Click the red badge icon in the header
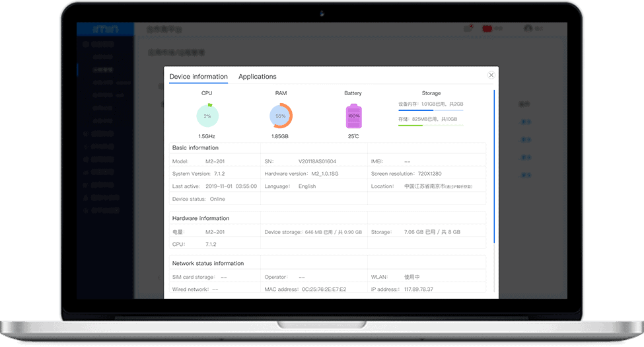 click(488, 28)
